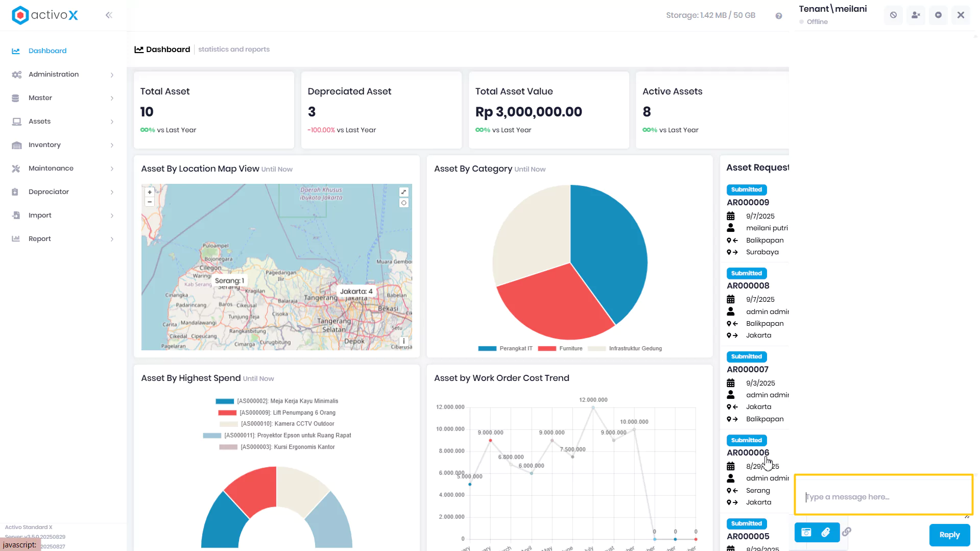
Task: Toggle the Kursi Ergonomis Kantor legend
Action: [277, 447]
